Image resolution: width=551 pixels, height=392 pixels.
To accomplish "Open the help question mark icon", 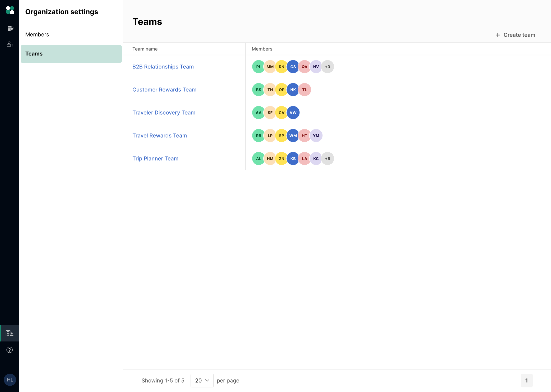I will [x=10, y=350].
